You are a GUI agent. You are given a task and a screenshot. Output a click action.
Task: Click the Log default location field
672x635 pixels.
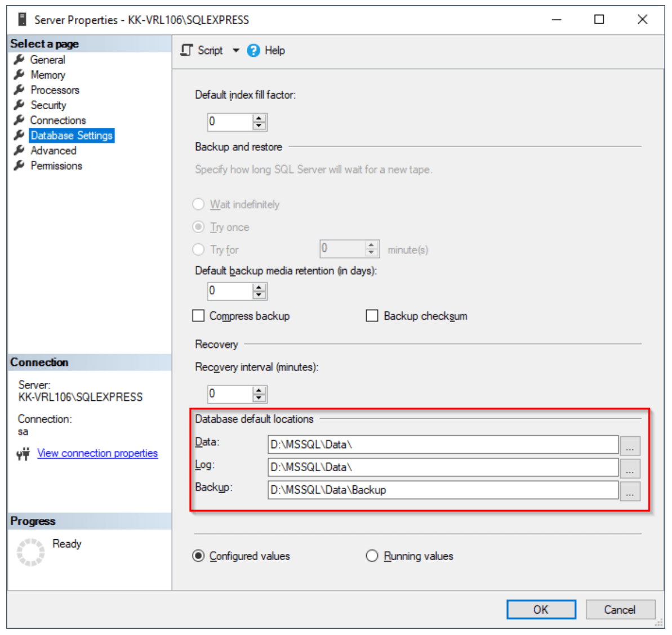tap(443, 468)
